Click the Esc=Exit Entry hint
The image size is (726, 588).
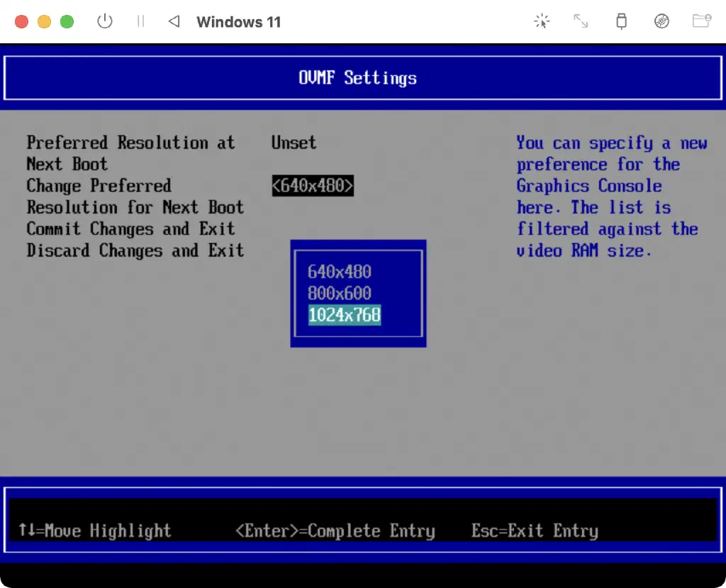tap(535, 531)
